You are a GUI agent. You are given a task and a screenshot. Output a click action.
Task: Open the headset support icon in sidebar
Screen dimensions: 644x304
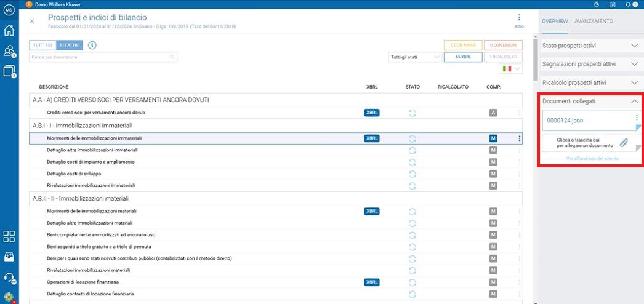(x=9, y=278)
